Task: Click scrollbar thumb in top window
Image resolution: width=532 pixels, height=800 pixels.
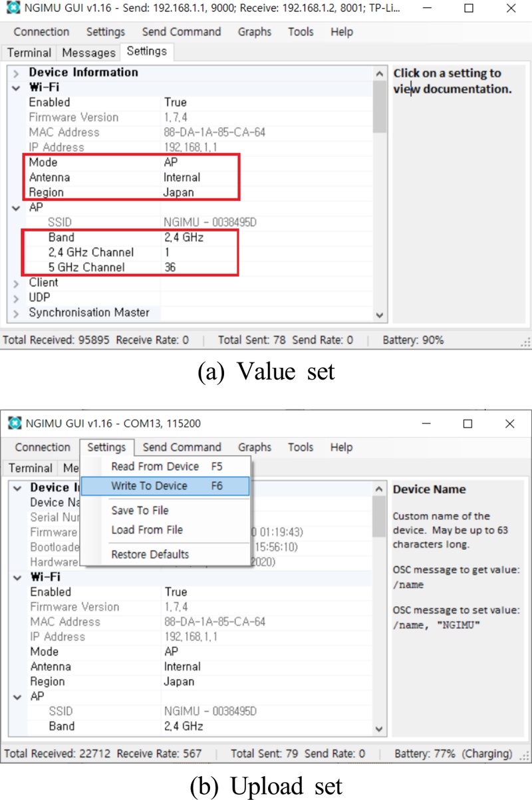Action: [x=380, y=108]
